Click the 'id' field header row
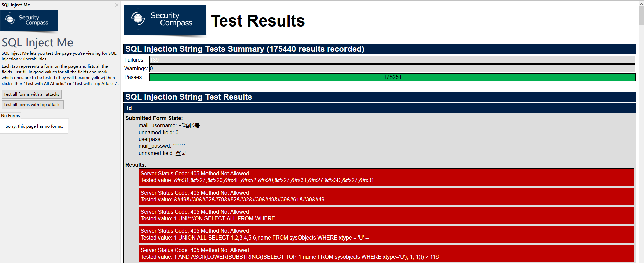Image resolution: width=644 pixels, height=263 pixels. coord(379,108)
